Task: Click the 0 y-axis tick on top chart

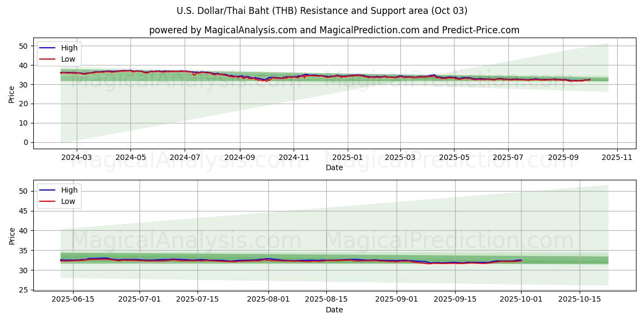Action: pyautogui.click(x=25, y=142)
